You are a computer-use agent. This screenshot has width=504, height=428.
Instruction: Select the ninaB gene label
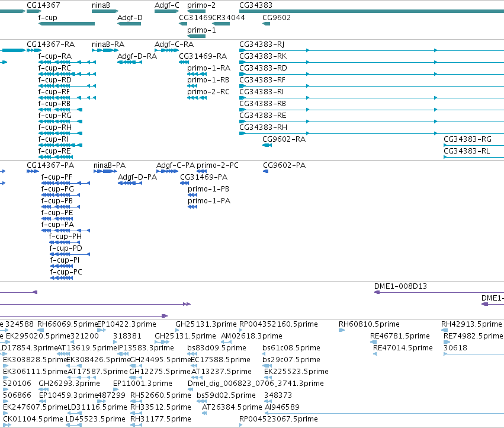click(101, 5)
